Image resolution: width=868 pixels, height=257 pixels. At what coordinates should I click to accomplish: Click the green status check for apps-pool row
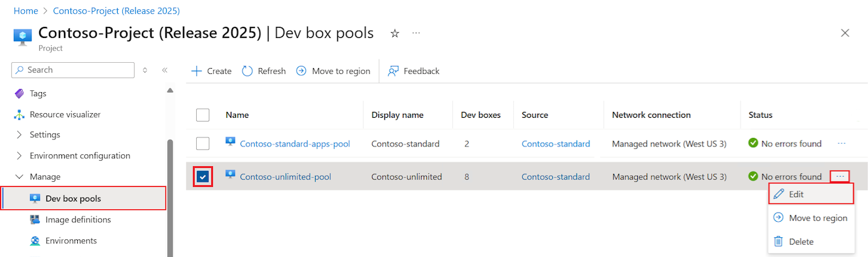tap(753, 143)
